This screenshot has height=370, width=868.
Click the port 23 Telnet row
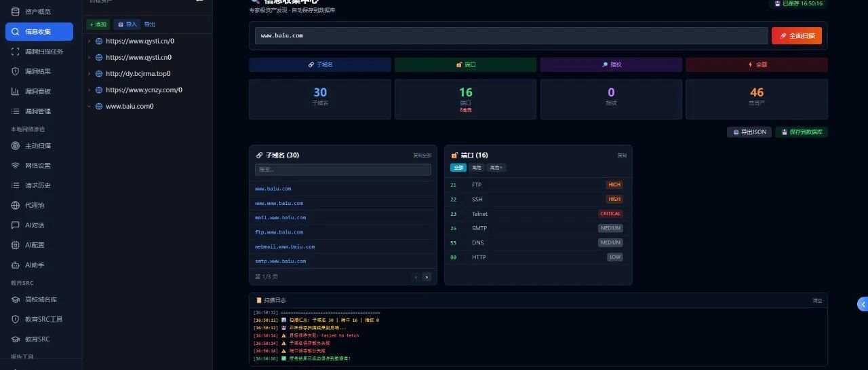click(x=536, y=214)
